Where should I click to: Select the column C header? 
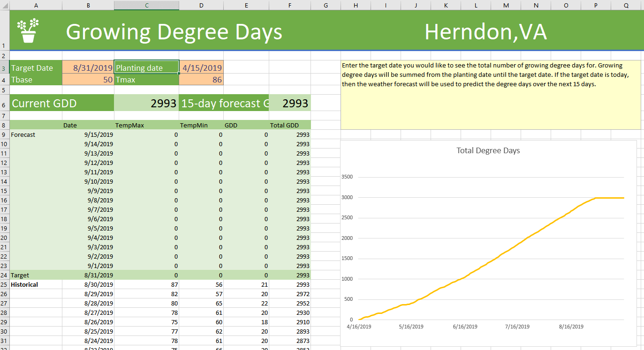pyautogui.click(x=146, y=5)
